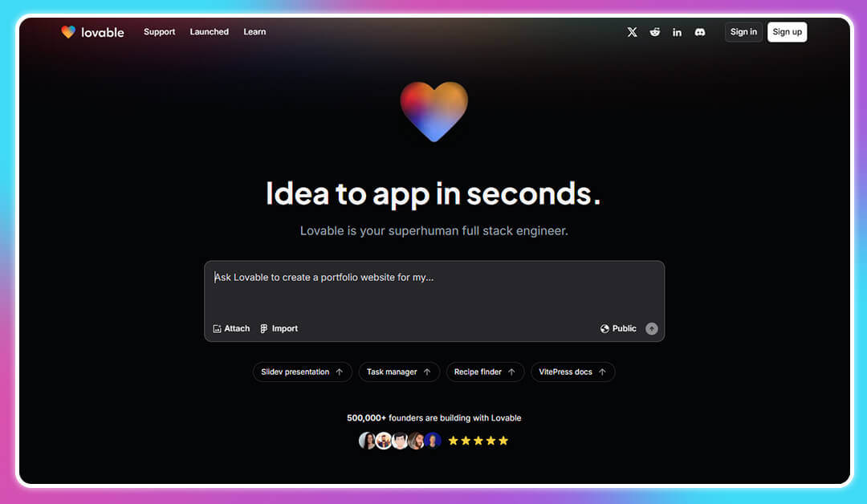Viewport: 867px width, 504px height.
Task: Click the Sign in button
Action: (743, 32)
